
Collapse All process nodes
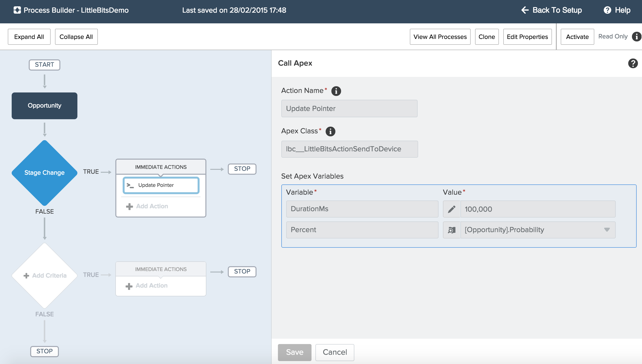click(76, 37)
